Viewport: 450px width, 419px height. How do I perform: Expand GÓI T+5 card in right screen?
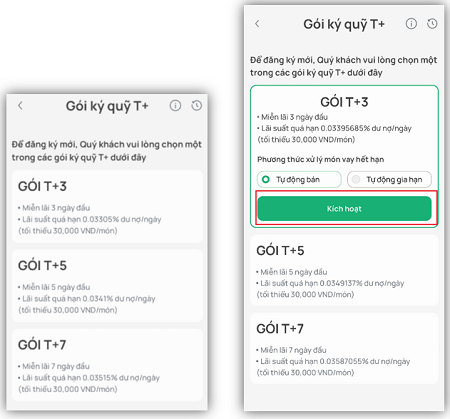pyautogui.click(x=344, y=271)
